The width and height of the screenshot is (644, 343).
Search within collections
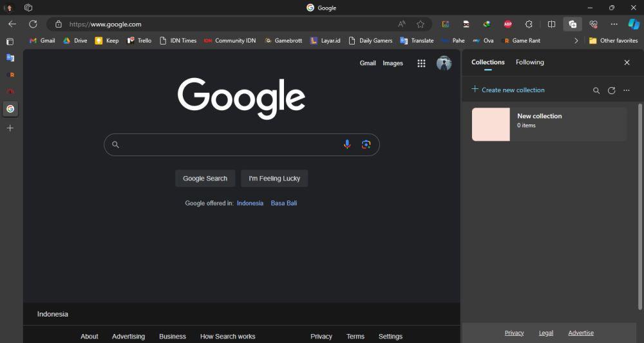click(x=596, y=90)
